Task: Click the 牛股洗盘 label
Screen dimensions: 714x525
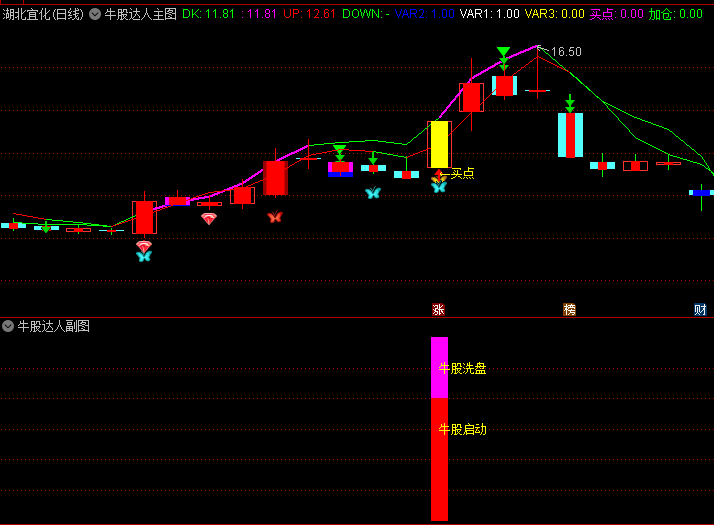Action: (x=462, y=368)
